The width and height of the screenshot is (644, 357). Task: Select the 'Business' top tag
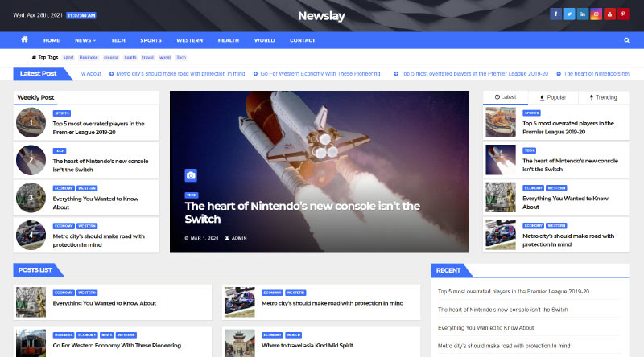coord(89,57)
